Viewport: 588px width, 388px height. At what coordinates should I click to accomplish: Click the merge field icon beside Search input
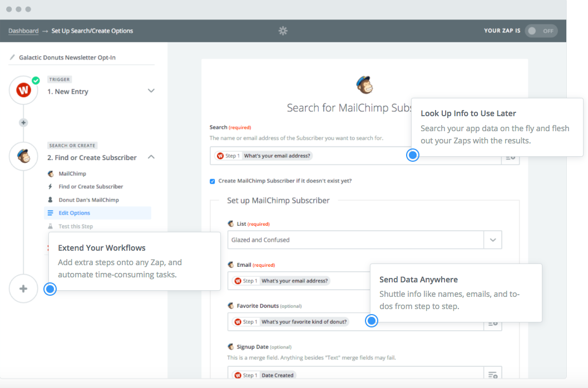click(510, 158)
